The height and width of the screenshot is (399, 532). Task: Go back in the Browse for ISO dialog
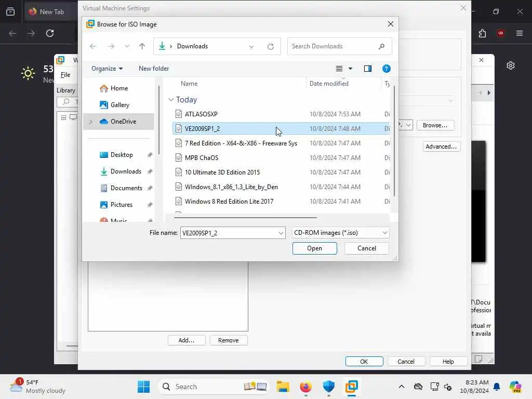tap(93, 46)
